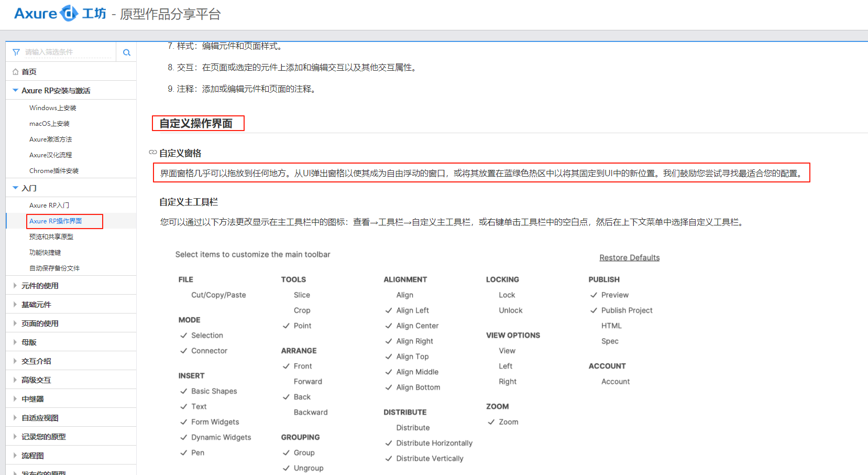Screen dimensions: 868x475
Task: Expand the 中继器 section
Action: pyautogui.click(x=15, y=399)
